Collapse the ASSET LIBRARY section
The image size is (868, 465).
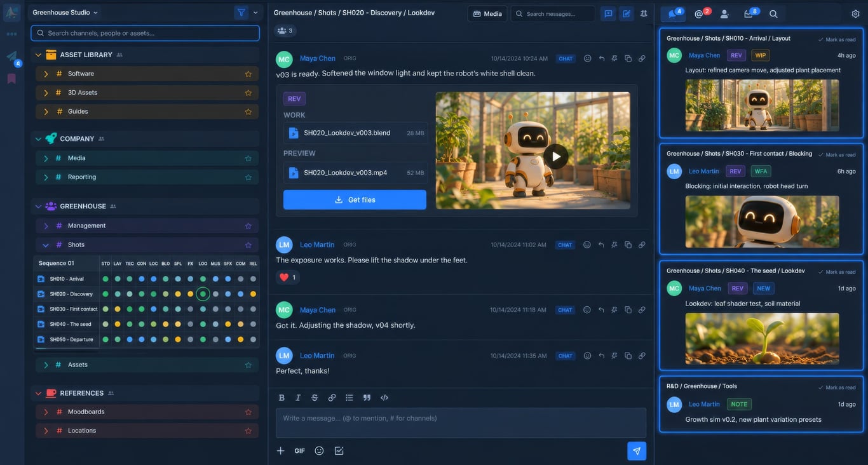[38, 55]
